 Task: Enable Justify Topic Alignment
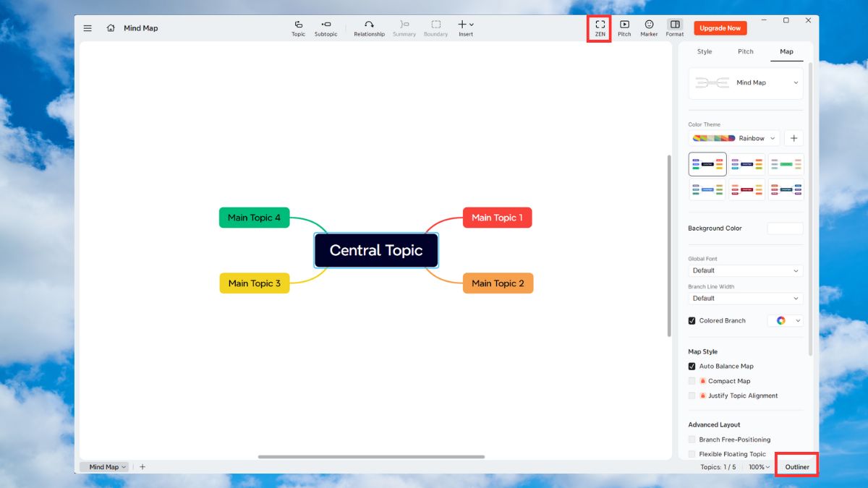[692, 395]
